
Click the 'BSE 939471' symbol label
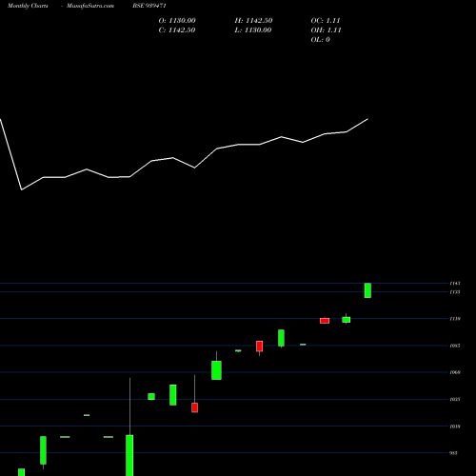point(149,6)
